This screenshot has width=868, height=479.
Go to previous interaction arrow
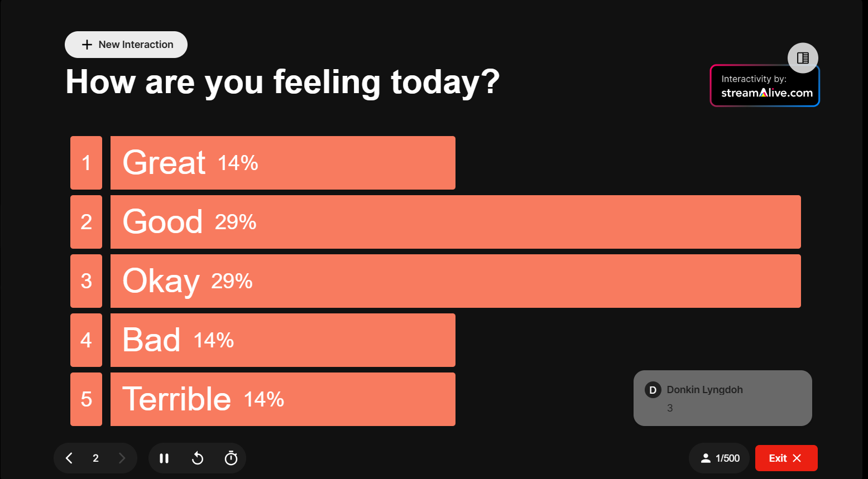[69, 458]
